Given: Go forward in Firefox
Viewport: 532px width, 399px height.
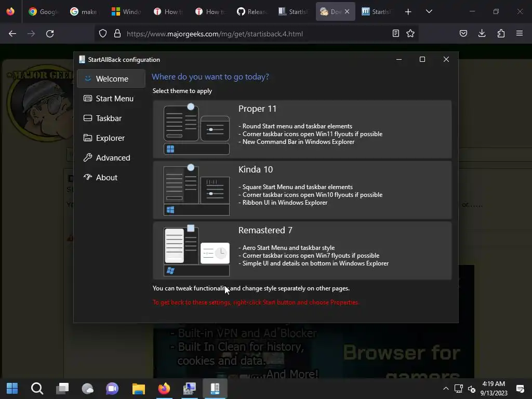Looking at the screenshot, I should [31, 34].
